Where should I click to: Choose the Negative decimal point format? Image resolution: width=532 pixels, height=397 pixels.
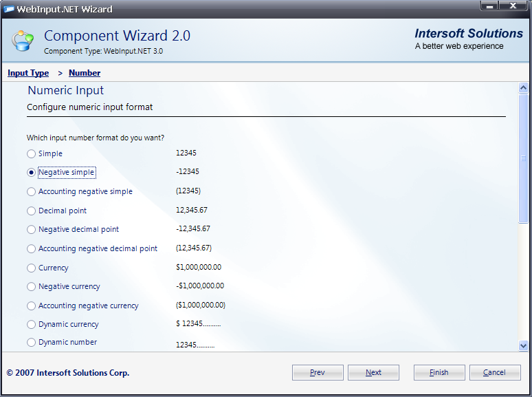31,230
